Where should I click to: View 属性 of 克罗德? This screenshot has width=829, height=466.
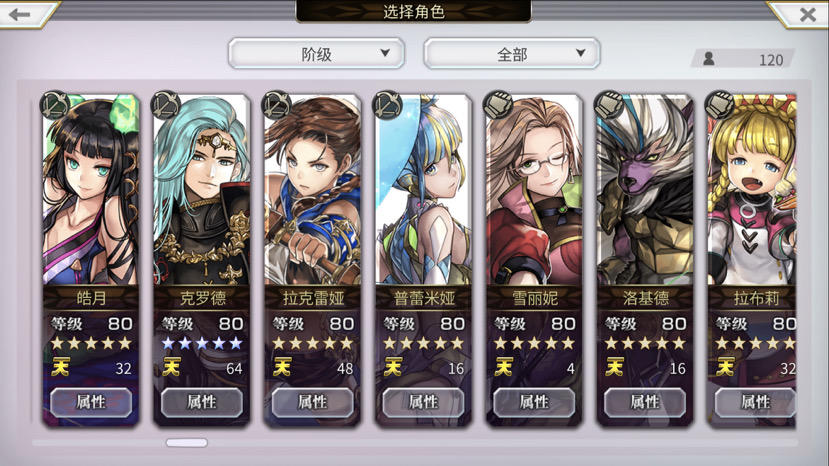coord(202,402)
